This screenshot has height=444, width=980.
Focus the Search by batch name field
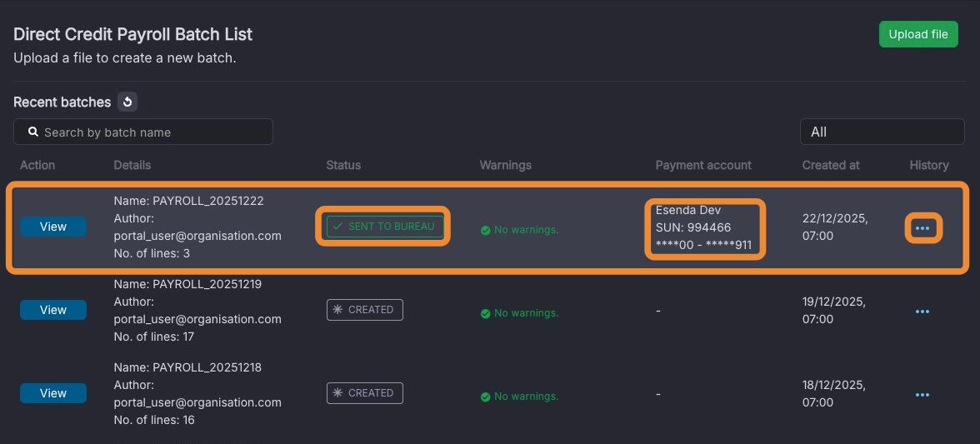tap(143, 132)
